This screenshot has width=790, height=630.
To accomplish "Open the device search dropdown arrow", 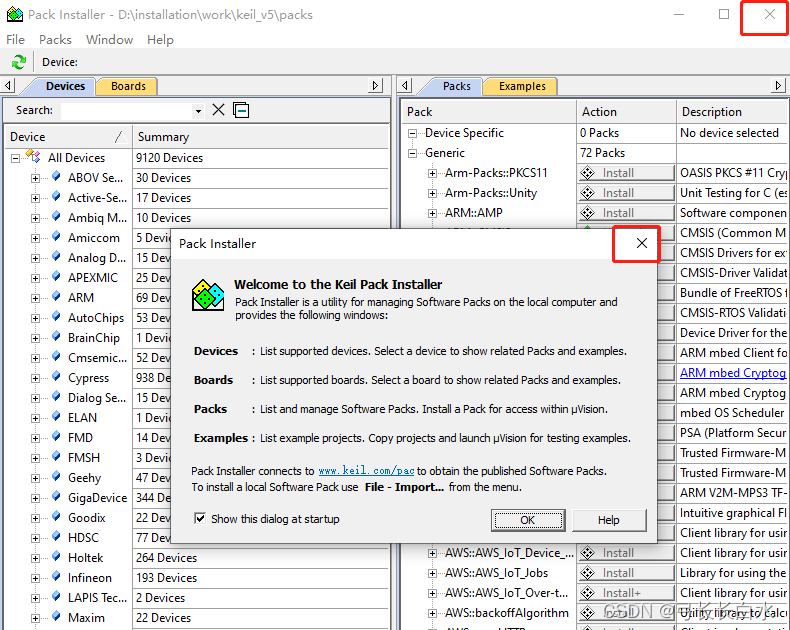I will pos(198,110).
